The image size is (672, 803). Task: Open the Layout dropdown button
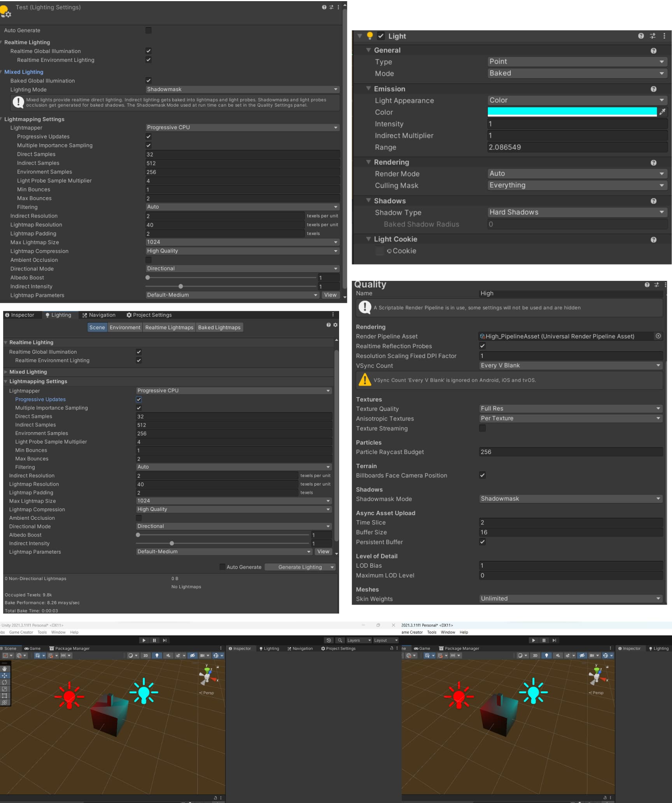click(386, 640)
